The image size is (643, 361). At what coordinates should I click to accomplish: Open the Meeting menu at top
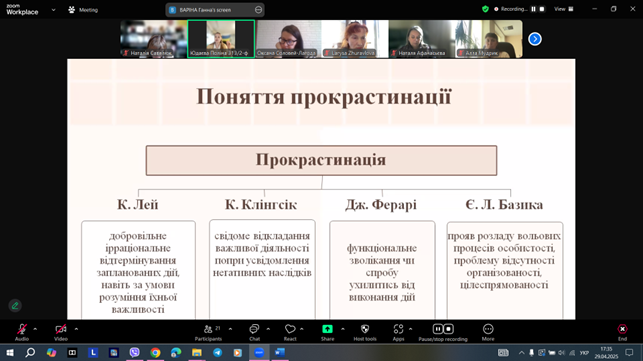pyautogui.click(x=83, y=10)
